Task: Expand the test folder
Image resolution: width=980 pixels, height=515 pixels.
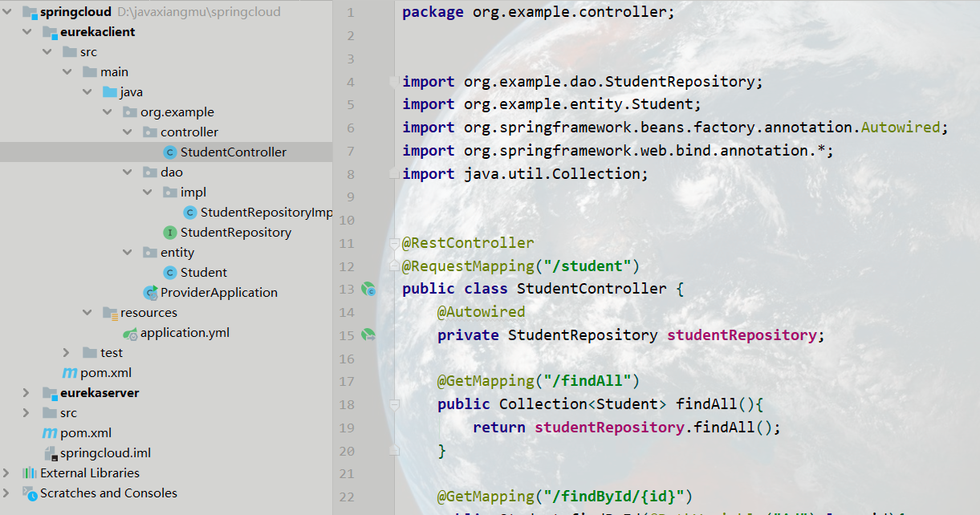Action: point(67,353)
